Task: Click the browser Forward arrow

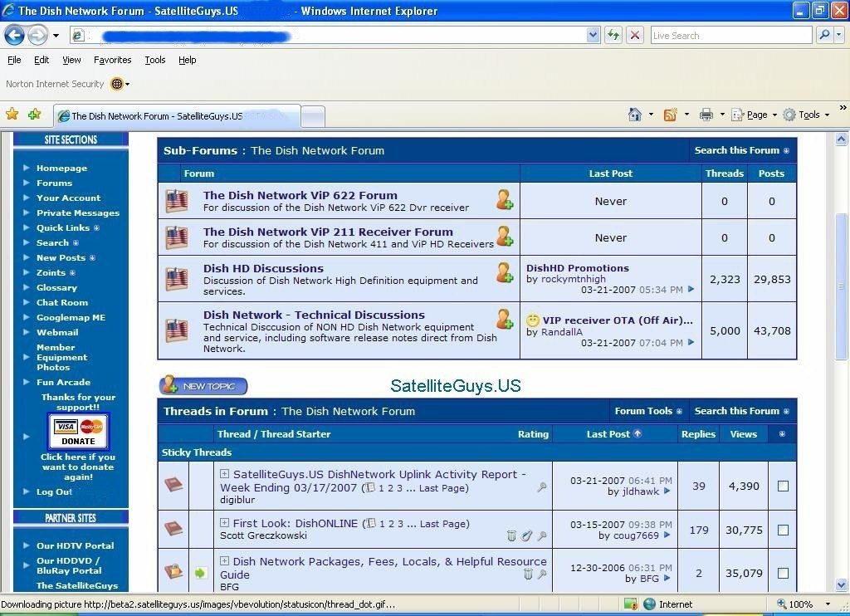Action: pos(37,36)
